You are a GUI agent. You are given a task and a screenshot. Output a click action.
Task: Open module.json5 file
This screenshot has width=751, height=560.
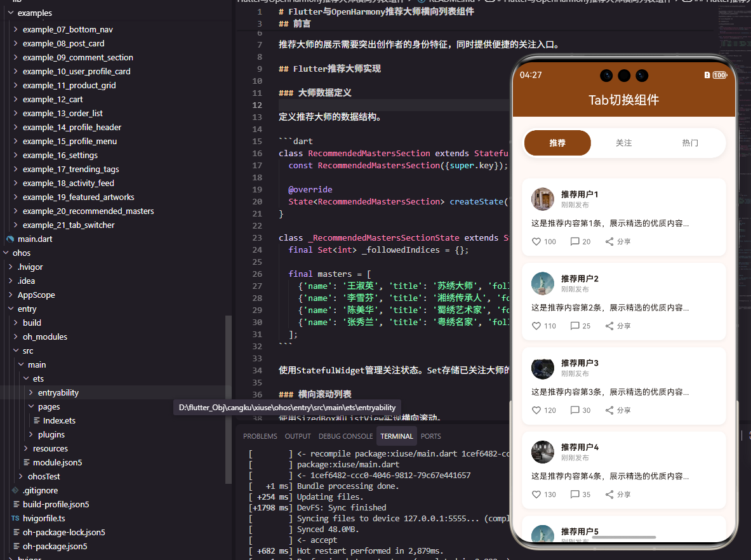point(58,463)
